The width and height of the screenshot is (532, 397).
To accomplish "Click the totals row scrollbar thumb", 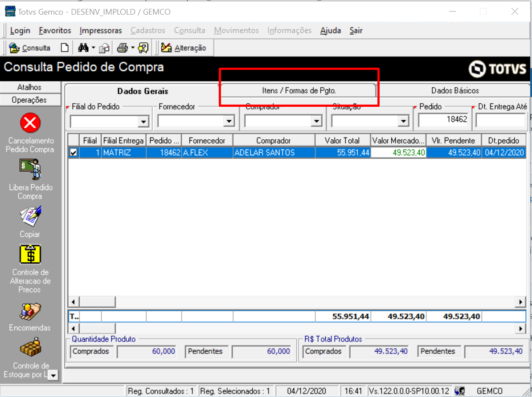I will click(98, 328).
